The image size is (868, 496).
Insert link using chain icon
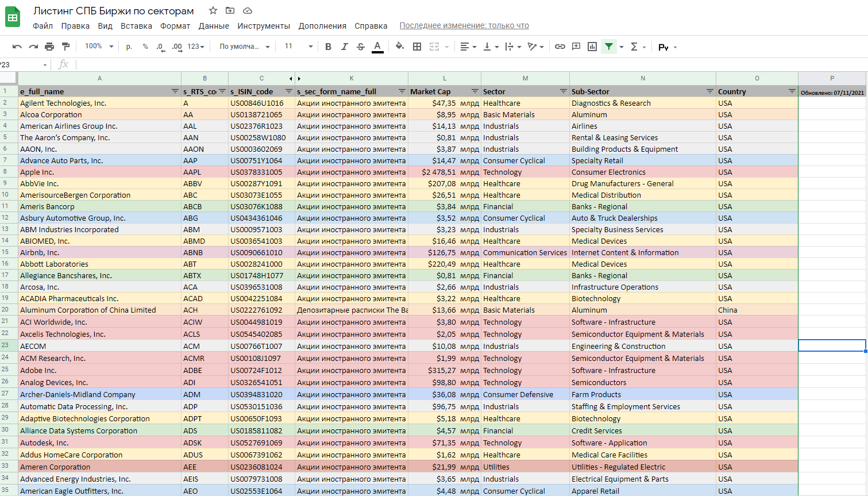(x=560, y=47)
